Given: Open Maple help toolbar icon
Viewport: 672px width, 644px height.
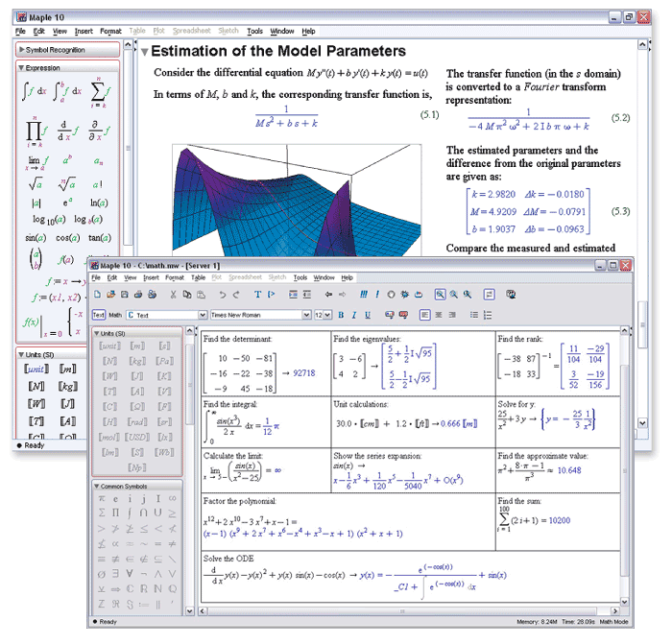Looking at the screenshot, I should (x=511, y=295).
